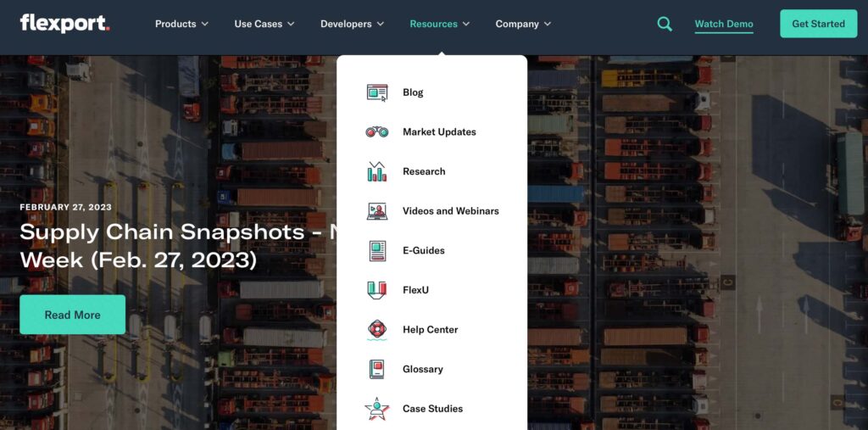Click the life buoy Help Center icon

(377, 330)
